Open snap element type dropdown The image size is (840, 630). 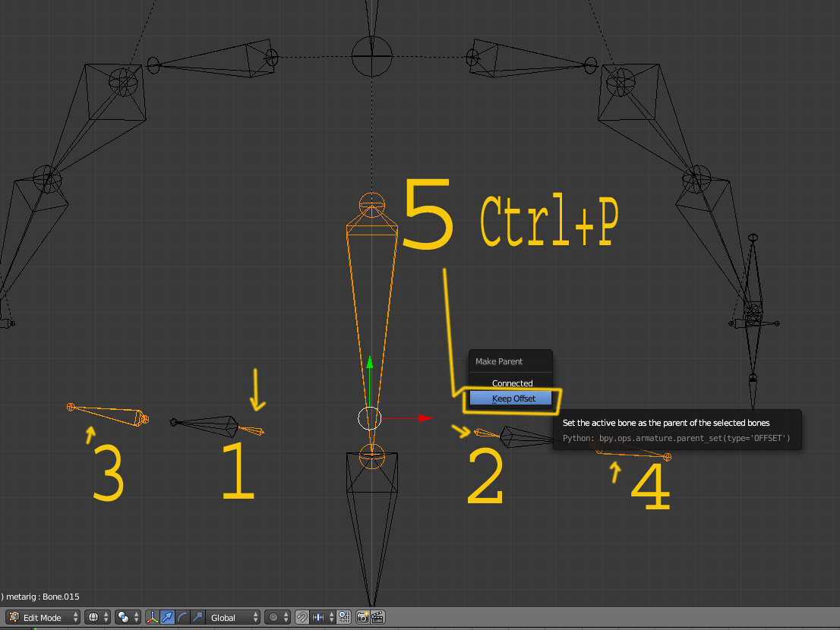pyautogui.click(x=323, y=617)
